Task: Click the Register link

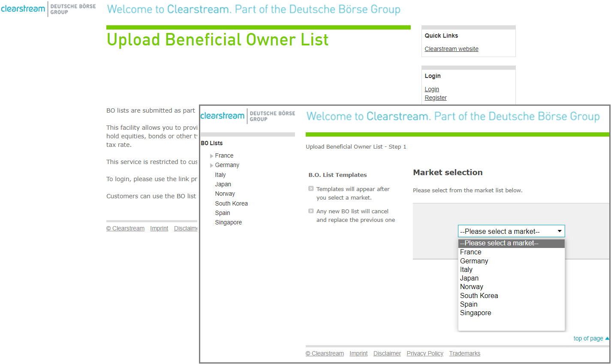Action: click(x=436, y=98)
